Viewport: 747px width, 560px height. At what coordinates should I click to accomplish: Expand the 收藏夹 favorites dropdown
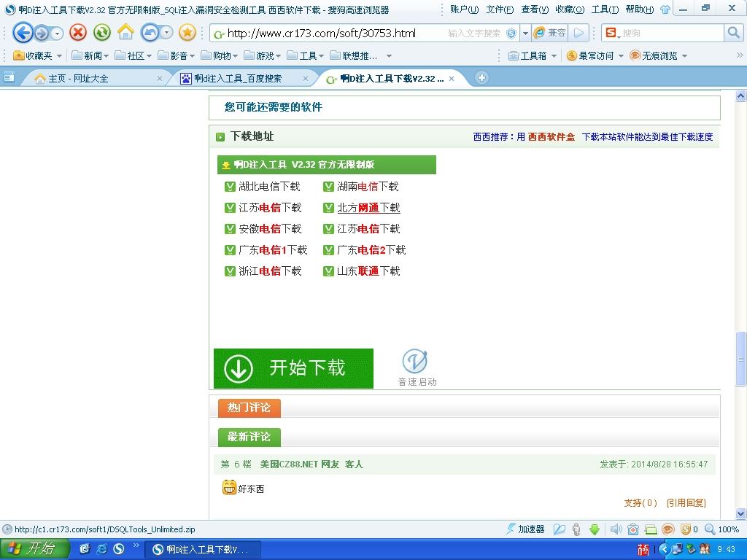pyautogui.click(x=59, y=56)
